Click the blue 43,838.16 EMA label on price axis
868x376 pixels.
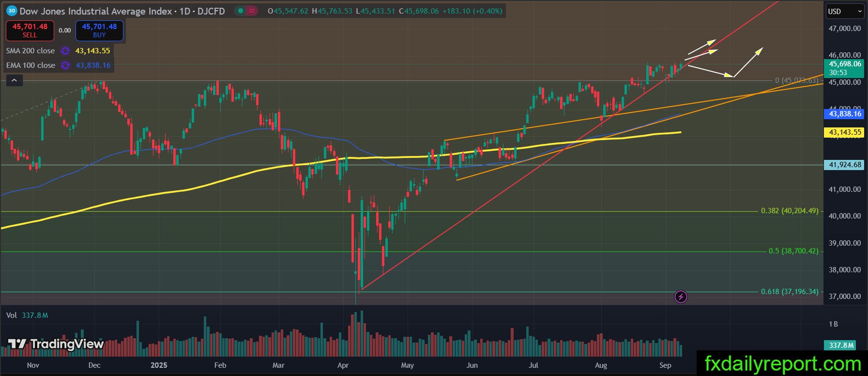coord(845,114)
